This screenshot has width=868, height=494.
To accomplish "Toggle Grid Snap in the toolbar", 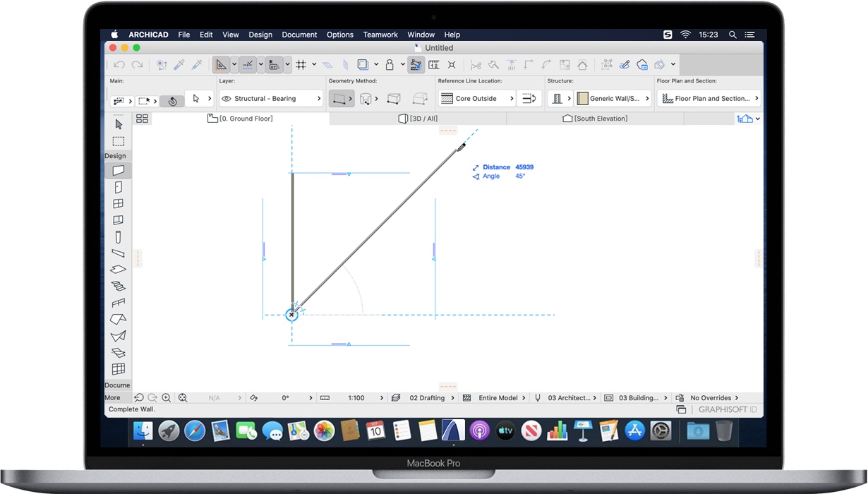I will (302, 64).
